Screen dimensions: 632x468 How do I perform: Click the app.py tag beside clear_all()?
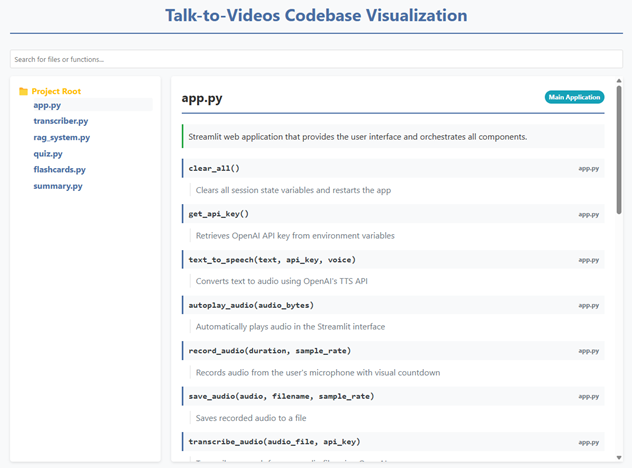pos(589,169)
